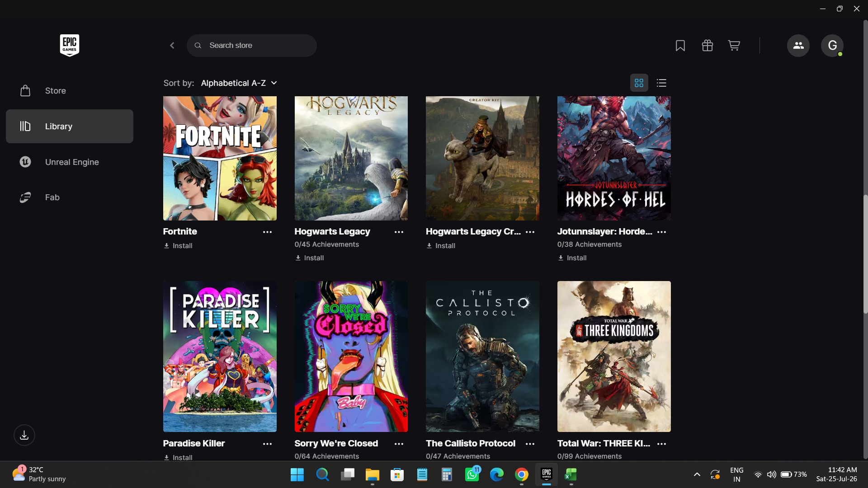Open the gift redeem icon
Screen dimensions: 868x488
[708, 46]
